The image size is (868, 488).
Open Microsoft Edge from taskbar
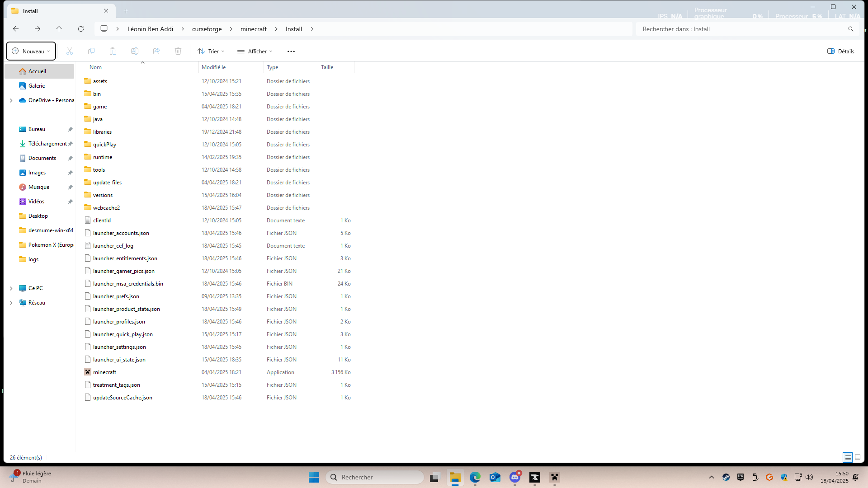[475, 477]
